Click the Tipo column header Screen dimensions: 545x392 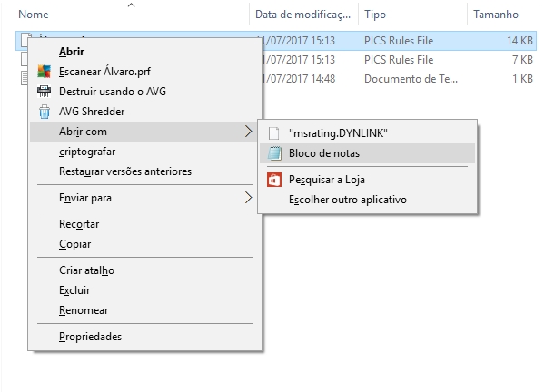374,15
